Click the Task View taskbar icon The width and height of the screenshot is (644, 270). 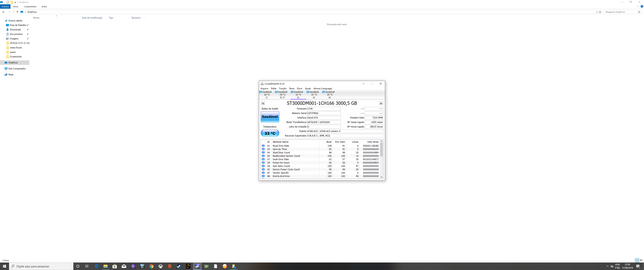tap(87, 266)
